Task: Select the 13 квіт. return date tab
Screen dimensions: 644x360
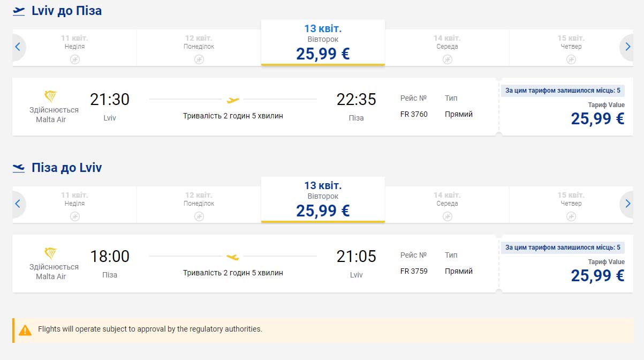Action: 323,200
